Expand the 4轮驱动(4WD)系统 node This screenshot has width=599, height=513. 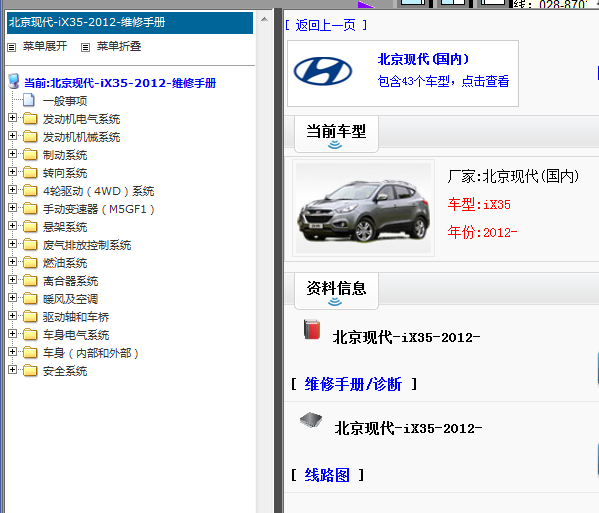(x=12, y=189)
